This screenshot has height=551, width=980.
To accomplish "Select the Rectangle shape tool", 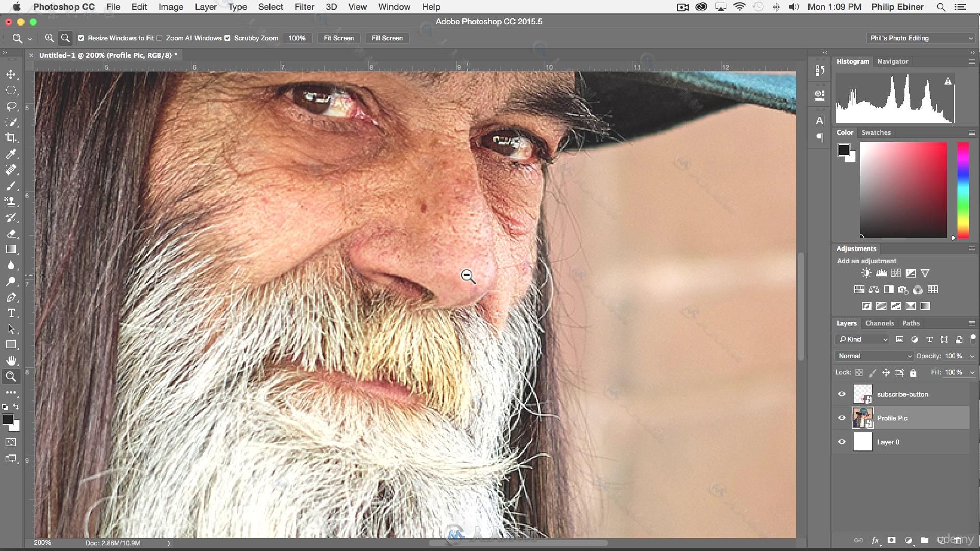I will (11, 345).
